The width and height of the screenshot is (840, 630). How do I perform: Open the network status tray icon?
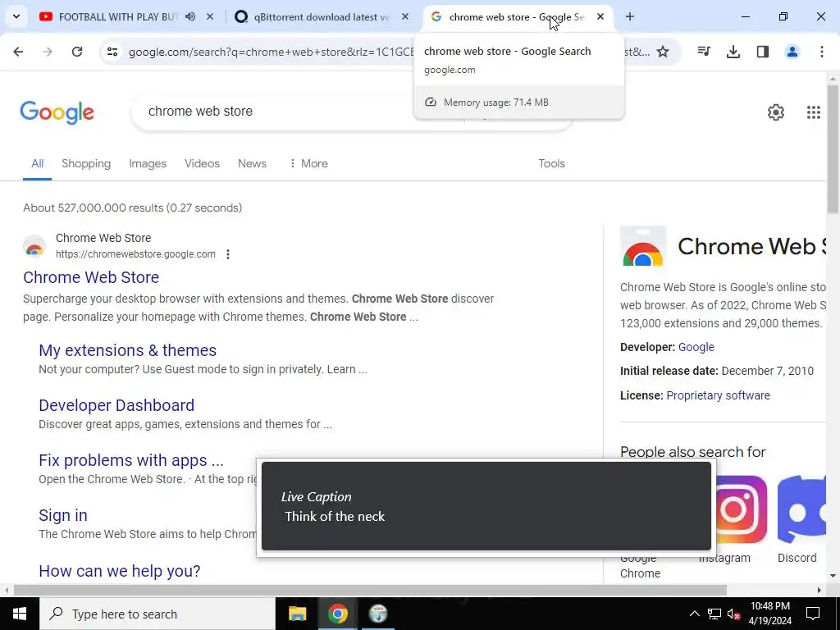714,614
